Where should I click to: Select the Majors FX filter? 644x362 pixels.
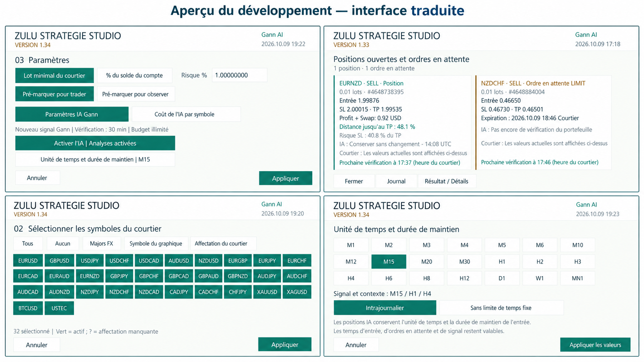coord(102,244)
